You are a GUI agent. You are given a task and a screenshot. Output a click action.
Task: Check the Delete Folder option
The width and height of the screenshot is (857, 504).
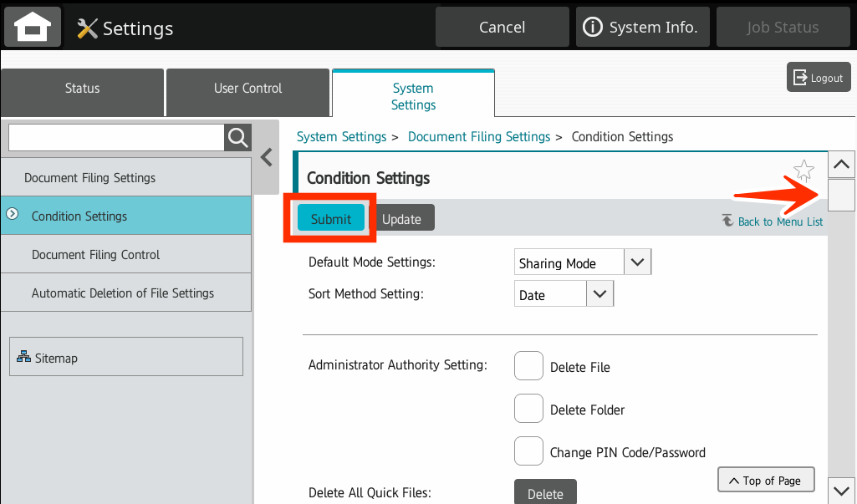(x=528, y=409)
